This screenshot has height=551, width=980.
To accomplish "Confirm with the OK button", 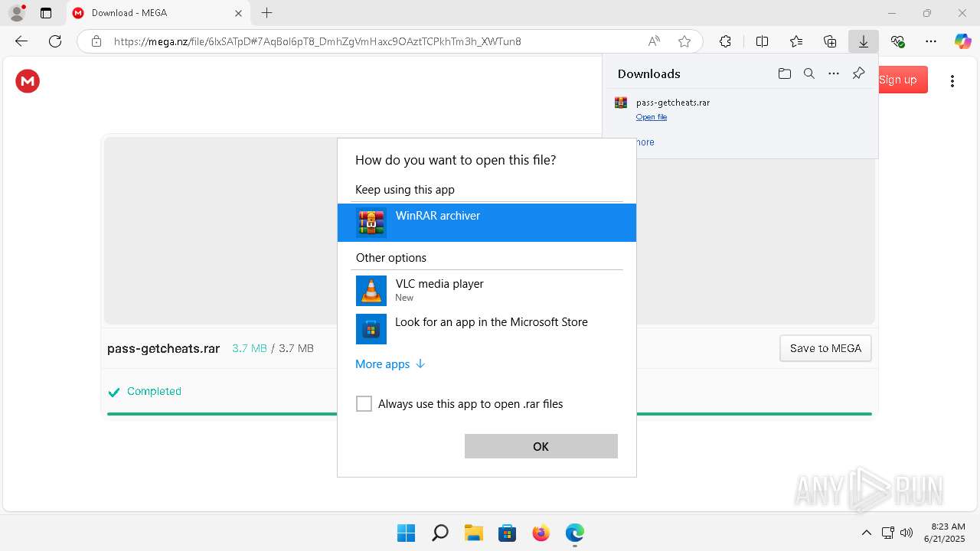I will [x=541, y=446].
